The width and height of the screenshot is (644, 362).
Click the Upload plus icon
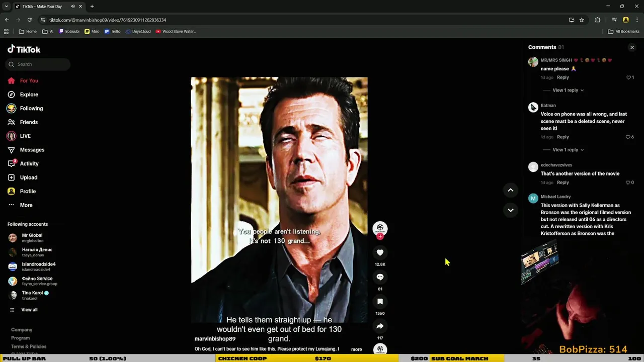pos(11,177)
